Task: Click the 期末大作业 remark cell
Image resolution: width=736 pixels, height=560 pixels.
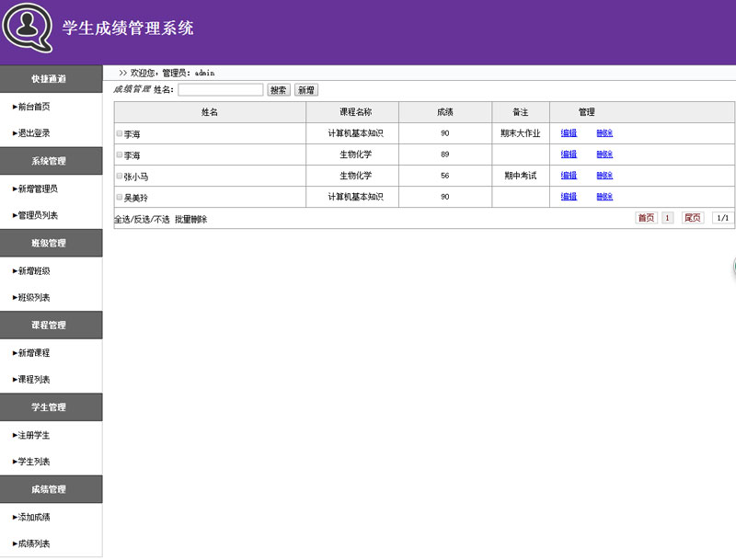Action: [x=521, y=133]
